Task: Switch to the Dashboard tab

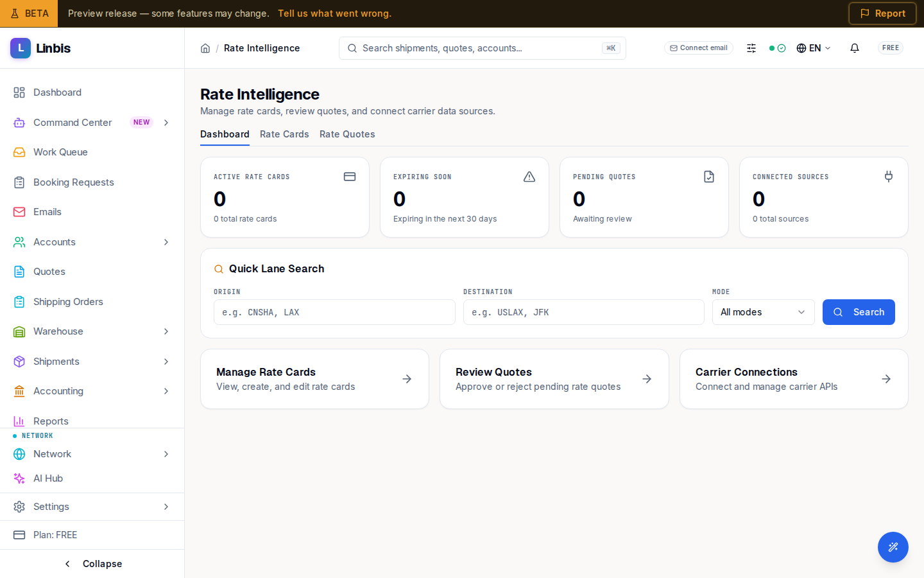Action: [225, 134]
